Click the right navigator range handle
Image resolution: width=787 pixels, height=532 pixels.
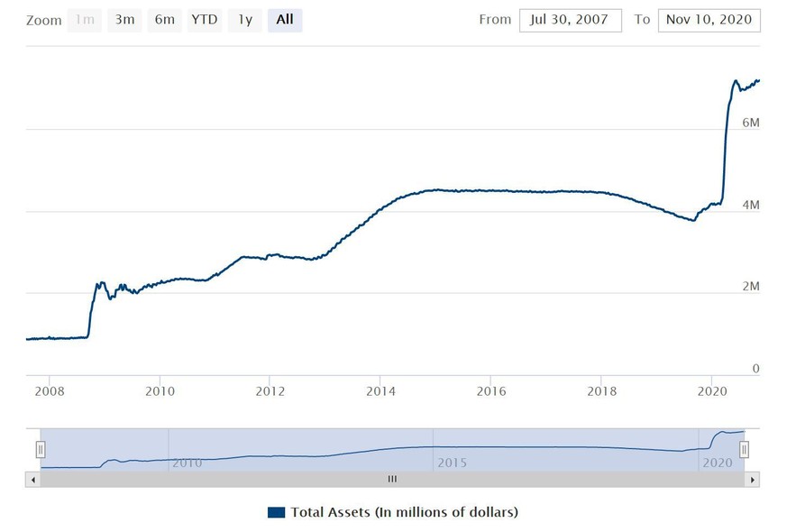(745, 449)
